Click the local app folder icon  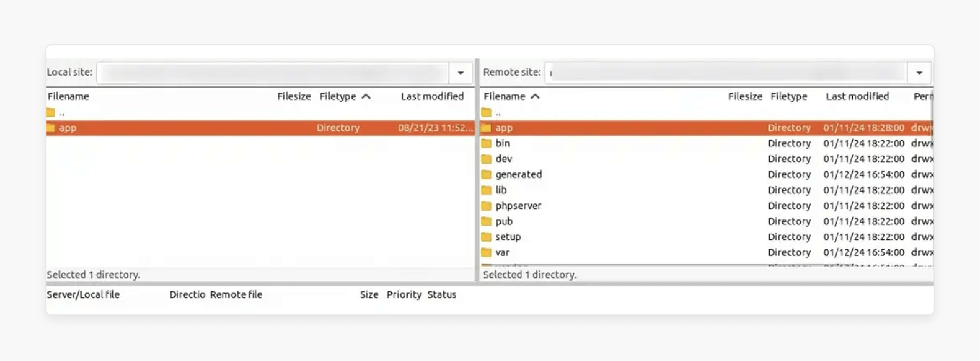click(x=51, y=128)
